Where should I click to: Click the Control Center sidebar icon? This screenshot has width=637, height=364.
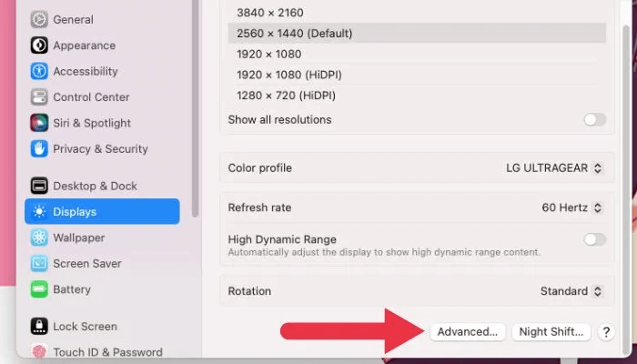click(39, 97)
